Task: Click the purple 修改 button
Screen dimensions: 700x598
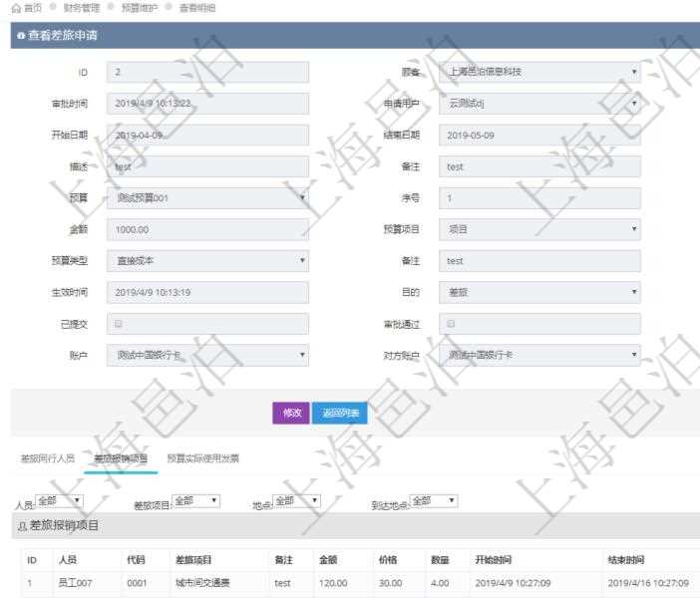Action: pos(291,413)
